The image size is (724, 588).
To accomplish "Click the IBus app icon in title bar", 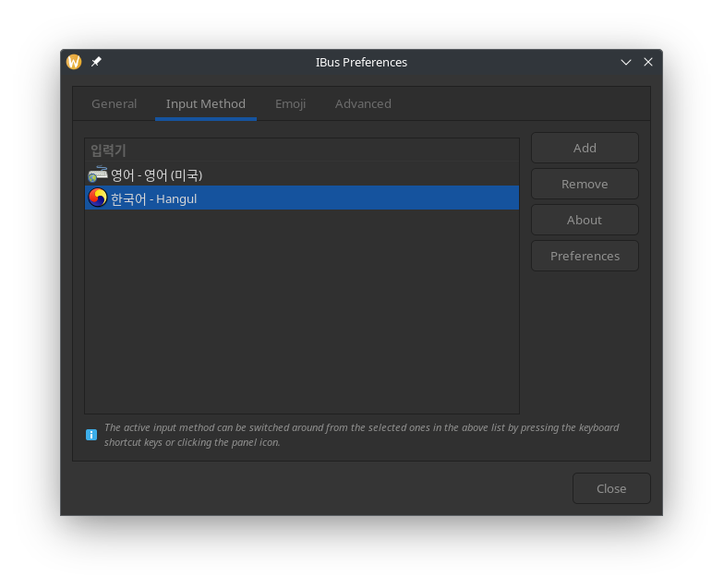I will [74, 62].
